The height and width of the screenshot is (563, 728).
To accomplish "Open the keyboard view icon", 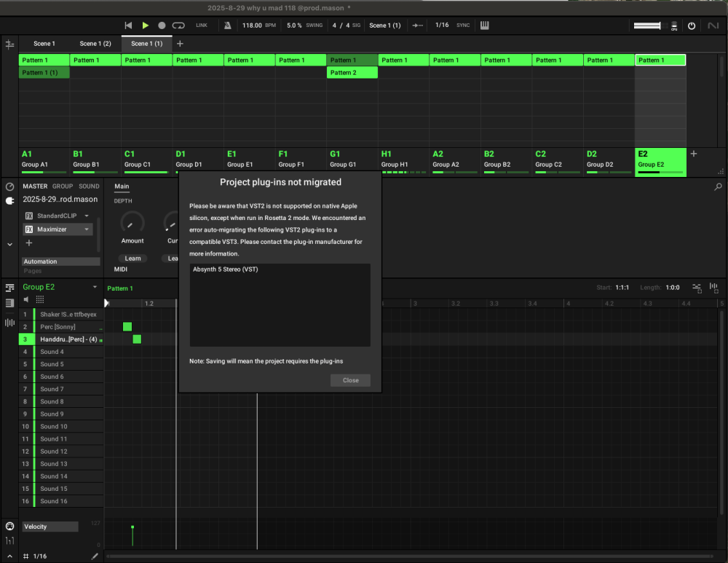I will tap(484, 25).
